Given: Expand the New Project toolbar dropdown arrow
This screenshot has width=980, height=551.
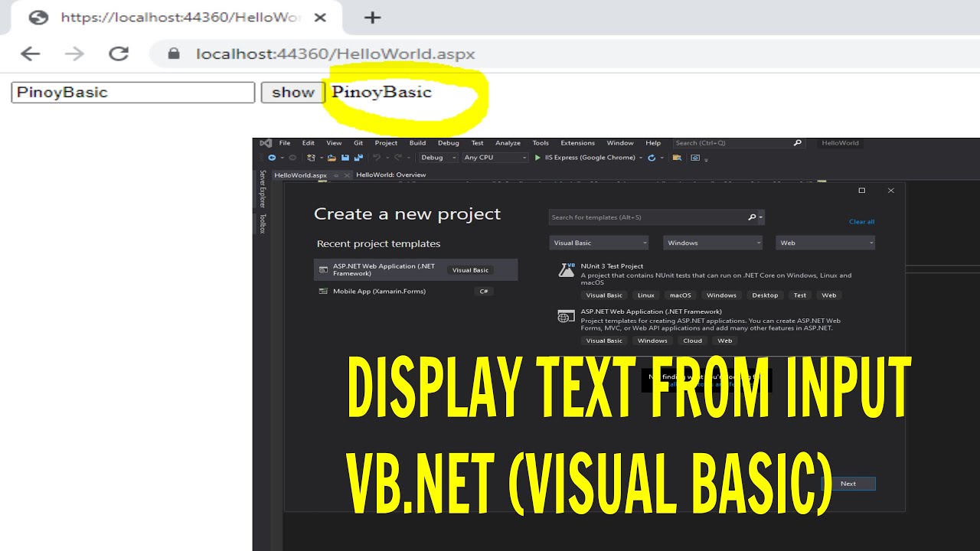Looking at the screenshot, I should [x=321, y=158].
